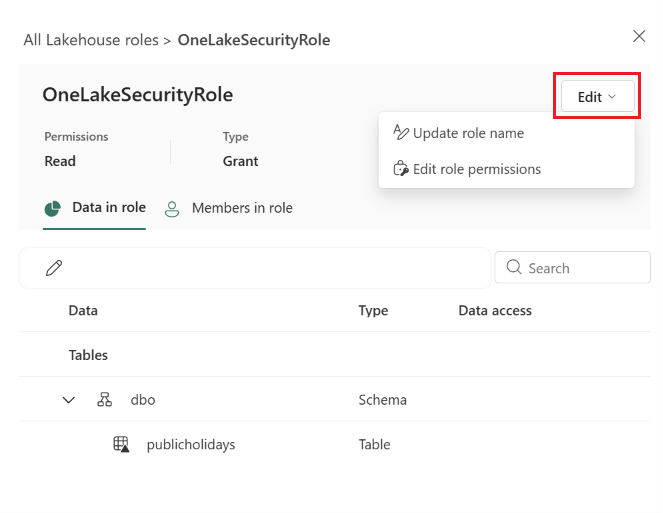
Task: Click the magnifier icon in the Search box
Action: [x=514, y=267]
